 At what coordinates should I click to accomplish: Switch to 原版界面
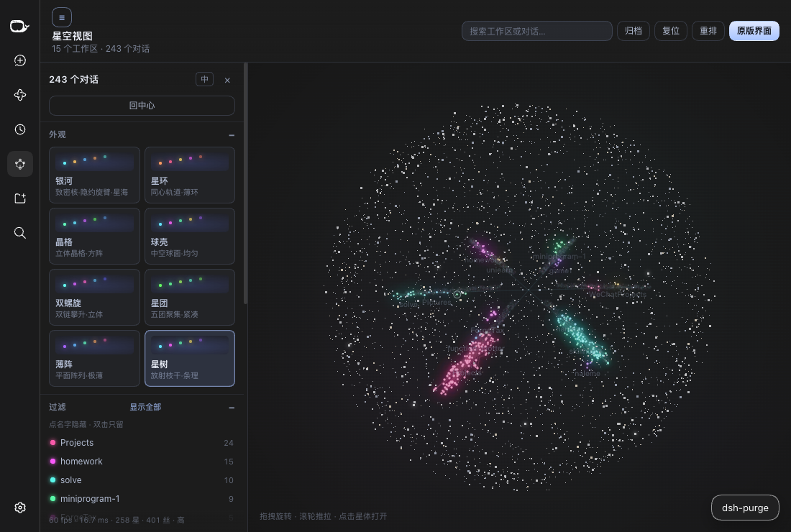tap(754, 31)
